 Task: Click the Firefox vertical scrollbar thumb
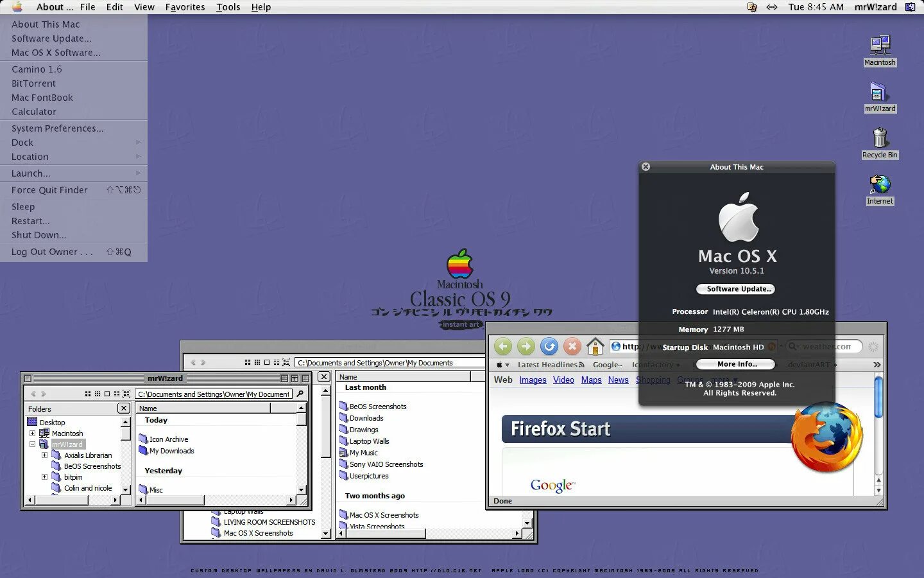tap(878, 396)
